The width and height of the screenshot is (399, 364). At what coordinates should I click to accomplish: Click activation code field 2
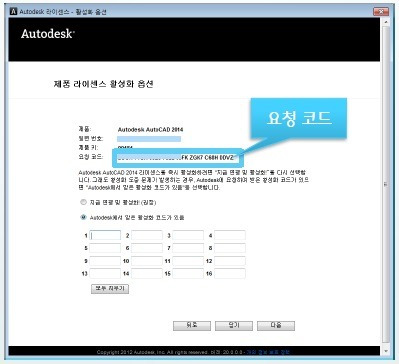tap(147, 235)
